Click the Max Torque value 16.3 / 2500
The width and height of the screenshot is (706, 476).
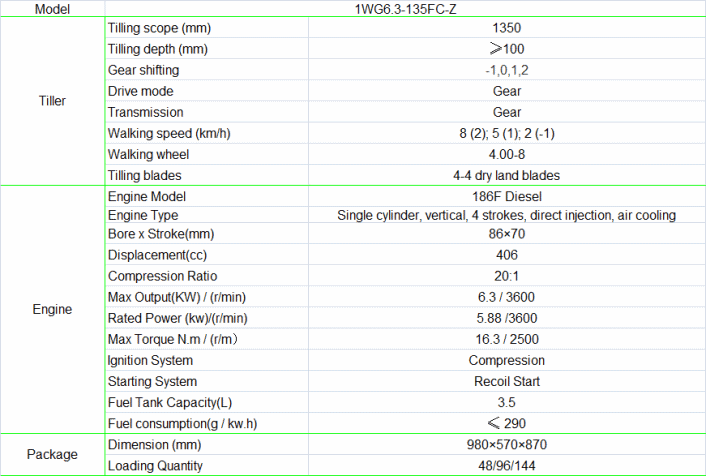[506, 339]
